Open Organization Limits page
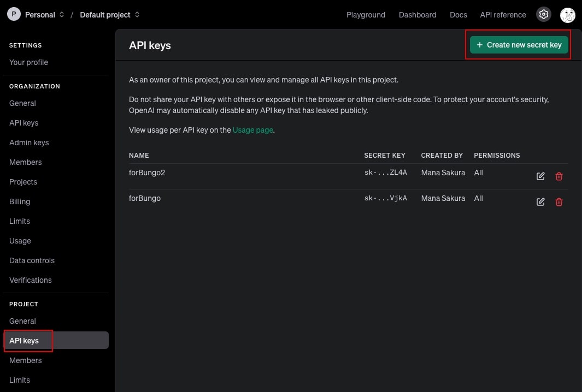This screenshot has height=392, width=582. point(20,222)
